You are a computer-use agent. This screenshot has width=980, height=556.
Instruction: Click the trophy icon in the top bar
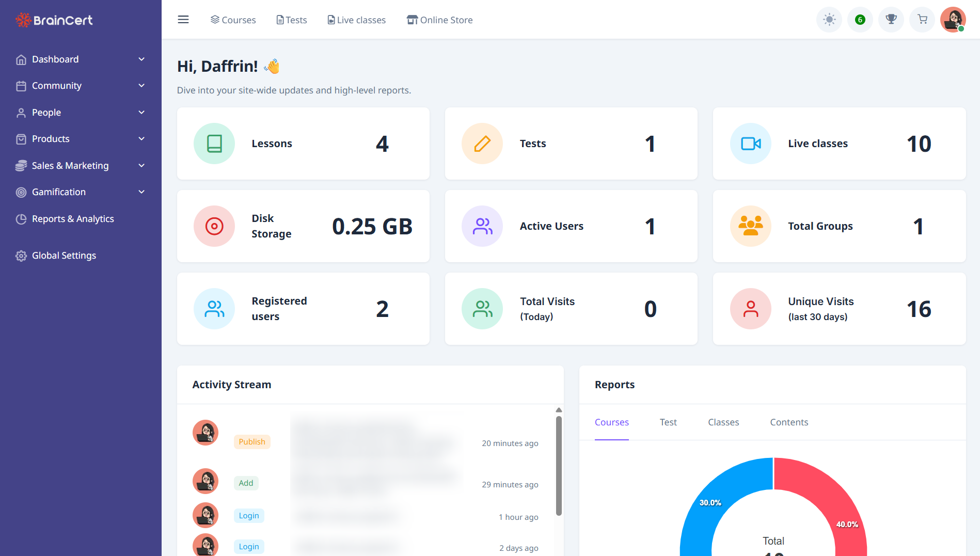(891, 19)
